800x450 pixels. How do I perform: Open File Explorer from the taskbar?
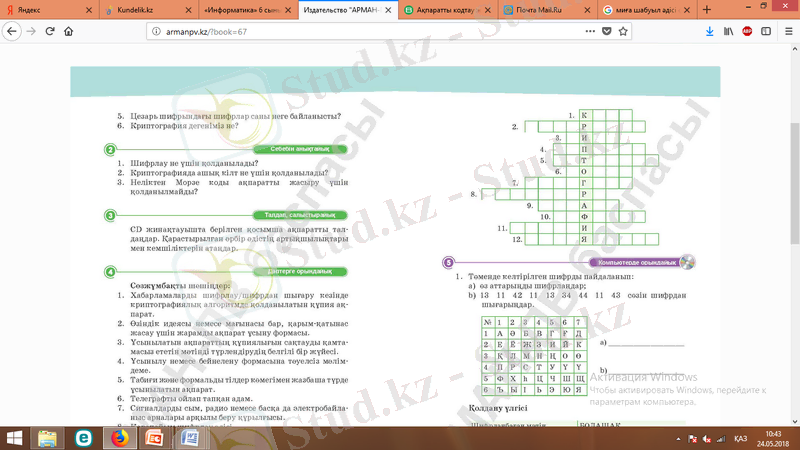[x=47, y=438]
